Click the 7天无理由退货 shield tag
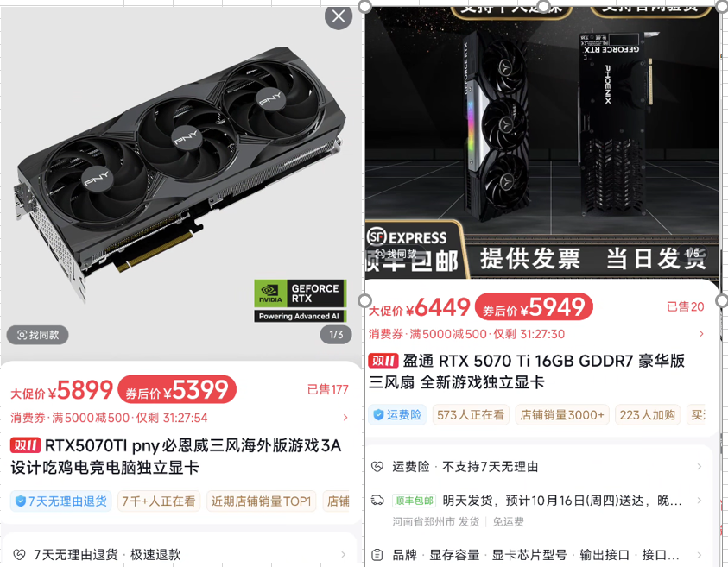728x567 pixels. 61,501
